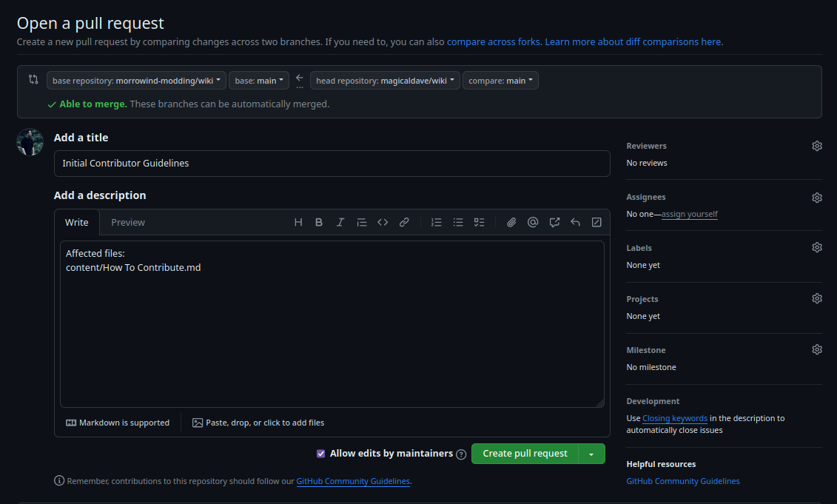Click Create pull request button
This screenshot has width=837, height=504.
[525, 454]
